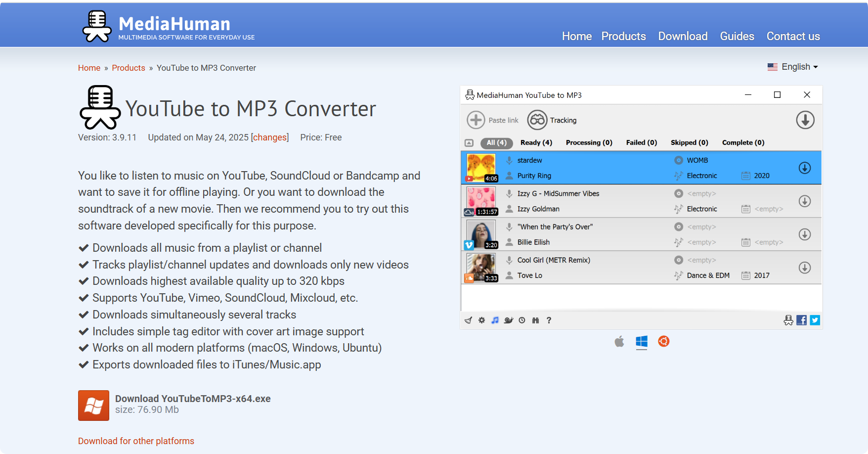The width and height of the screenshot is (868, 454).
Task: Click the large YouTube to MP3 Converter logo
Action: [x=100, y=107]
